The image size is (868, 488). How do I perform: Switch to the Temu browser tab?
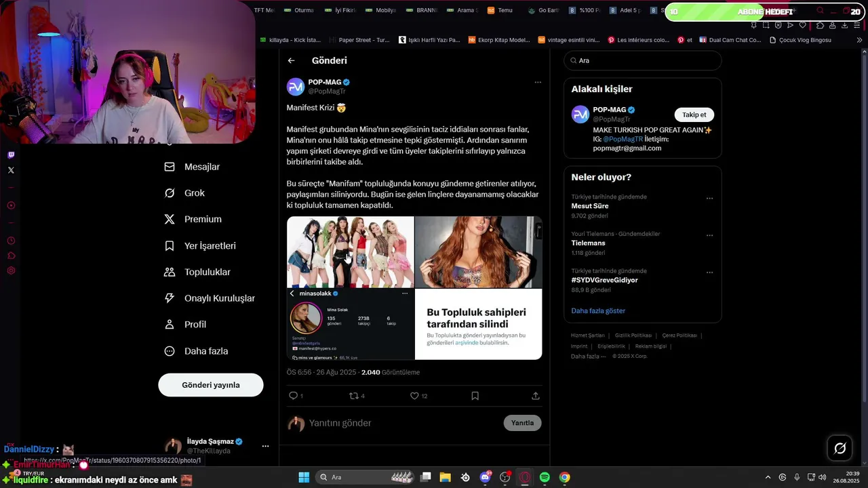(500, 10)
